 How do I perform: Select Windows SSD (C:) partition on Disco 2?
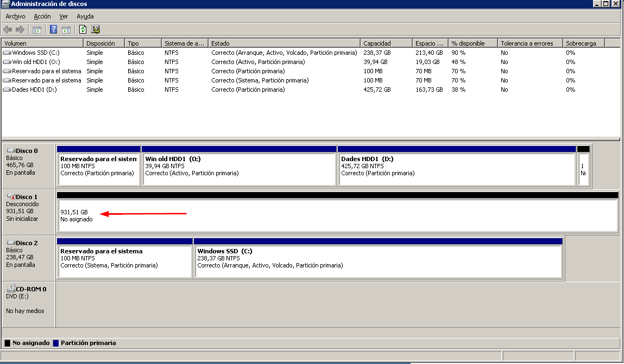378,258
